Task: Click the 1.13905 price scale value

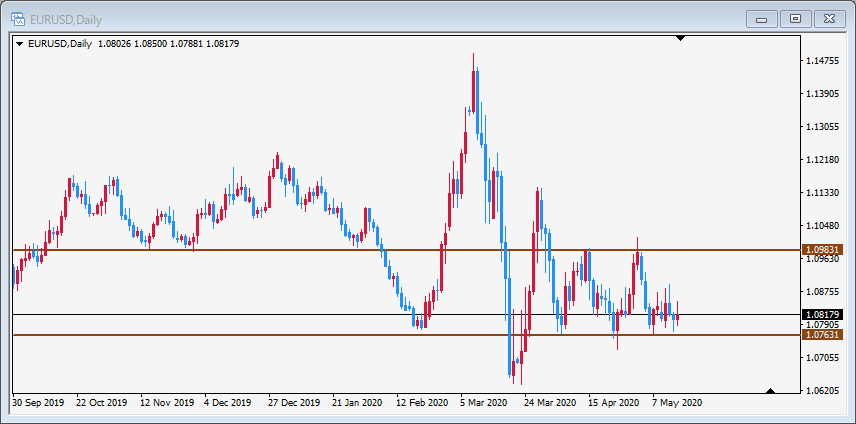Action: [x=822, y=94]
